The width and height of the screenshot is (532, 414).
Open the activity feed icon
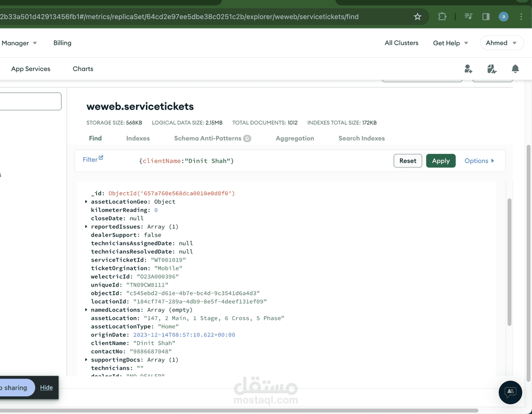[x=491, y=69]
